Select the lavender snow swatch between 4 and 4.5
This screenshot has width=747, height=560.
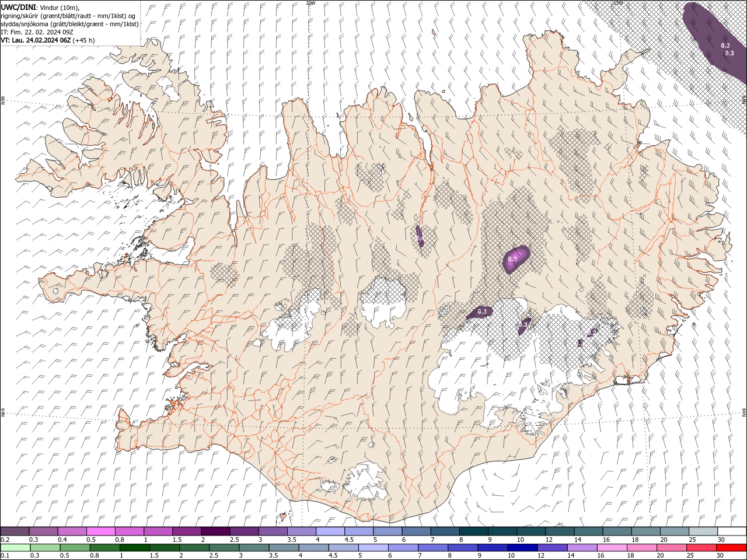click(330, 531)
